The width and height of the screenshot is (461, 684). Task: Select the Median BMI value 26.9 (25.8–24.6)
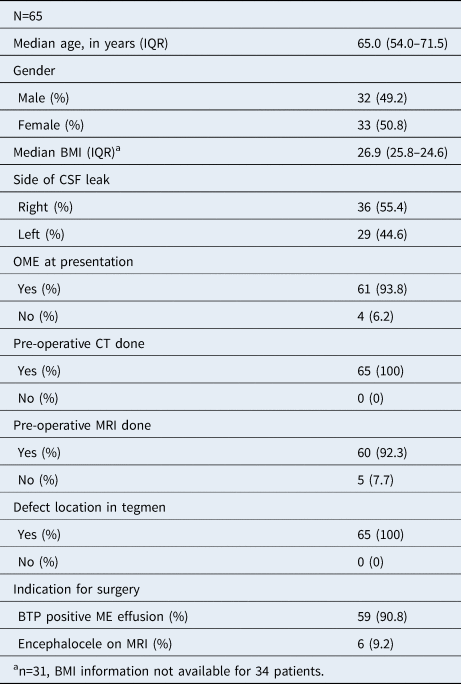click(402, 153)
